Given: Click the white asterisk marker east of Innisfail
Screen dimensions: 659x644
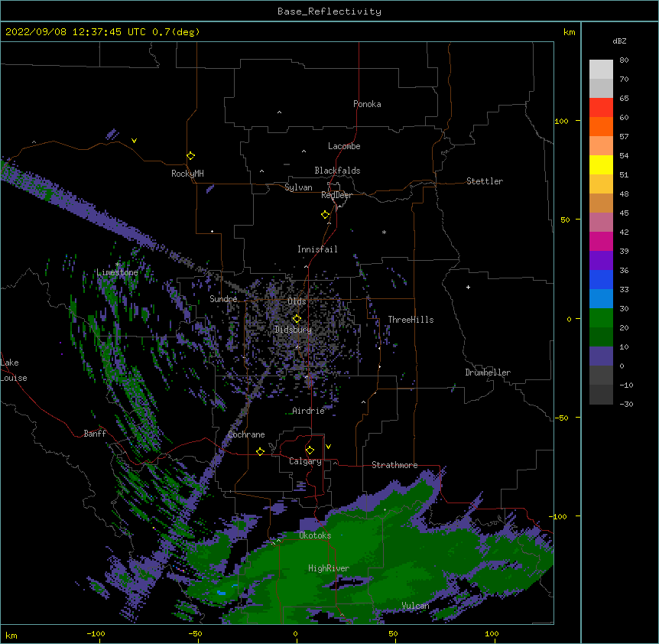Looking at the screenshot, I should click(384, 232).
